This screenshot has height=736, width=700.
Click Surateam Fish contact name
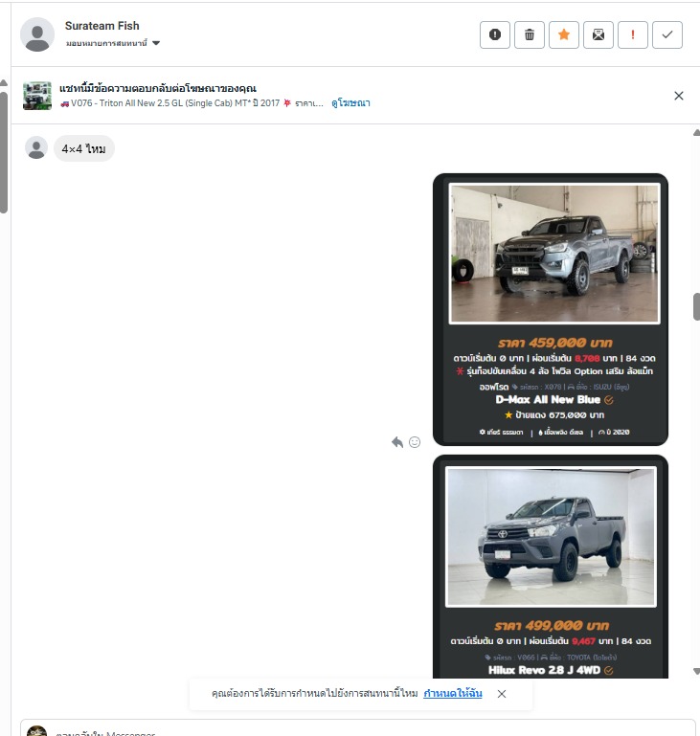tap(102, 26)
